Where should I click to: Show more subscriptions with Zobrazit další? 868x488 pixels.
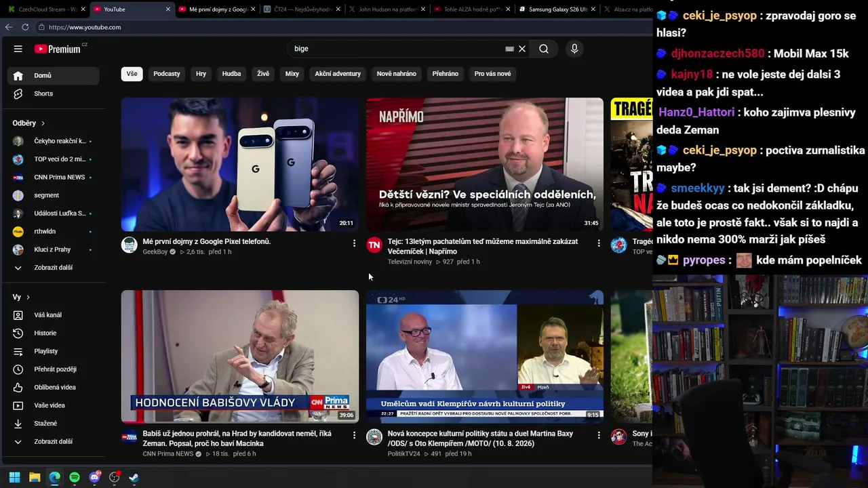(54, 268)
